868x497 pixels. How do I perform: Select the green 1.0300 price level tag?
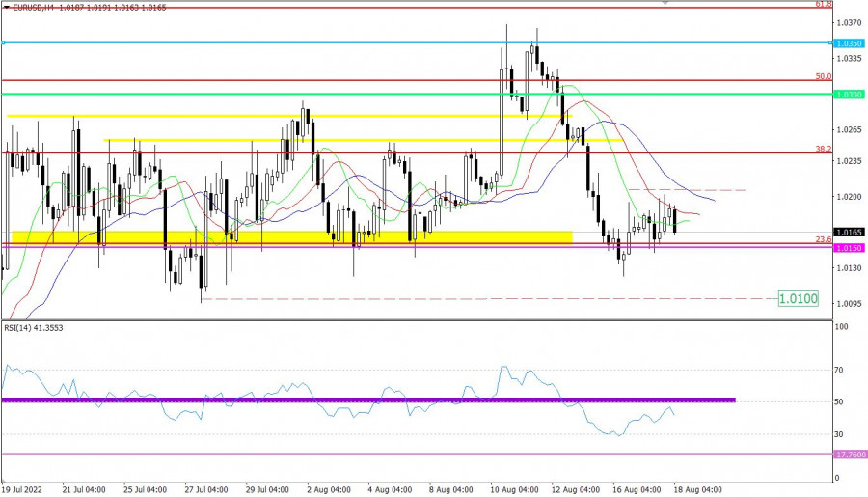point(849,95)
